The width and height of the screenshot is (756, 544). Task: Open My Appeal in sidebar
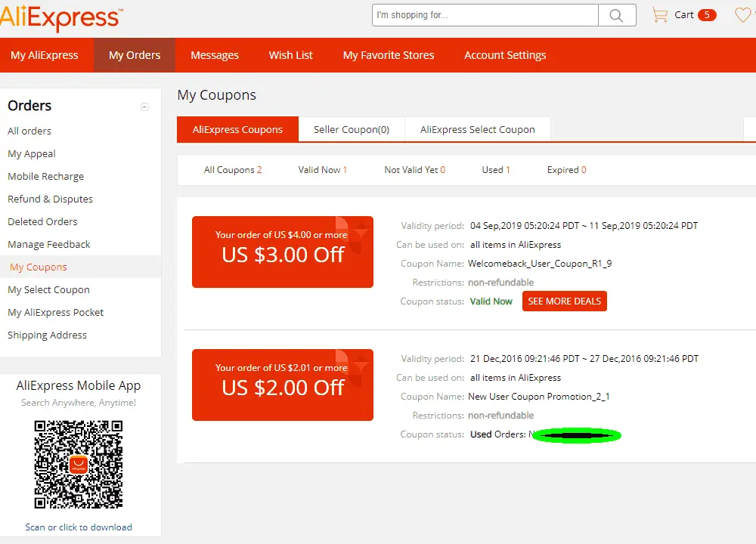point(32,153)
